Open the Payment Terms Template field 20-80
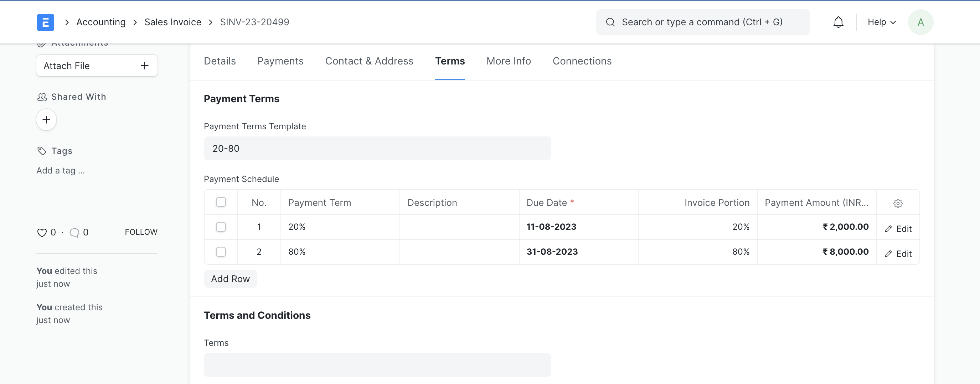The image size is (980, 384). [x=377, y=148]
